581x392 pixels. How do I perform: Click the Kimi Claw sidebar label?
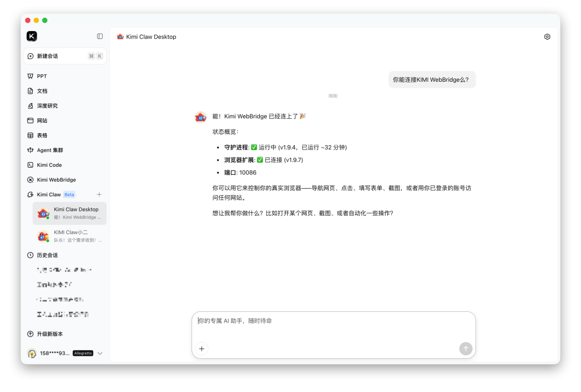point(49,195)
